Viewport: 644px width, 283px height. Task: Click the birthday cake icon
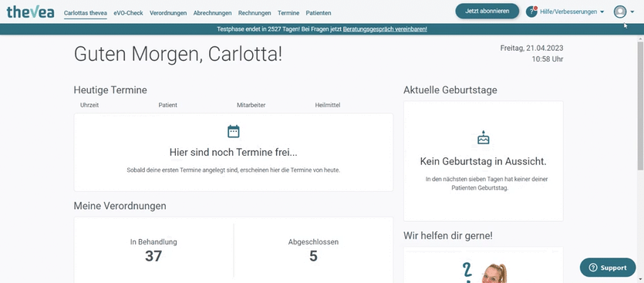pos(484,137)
